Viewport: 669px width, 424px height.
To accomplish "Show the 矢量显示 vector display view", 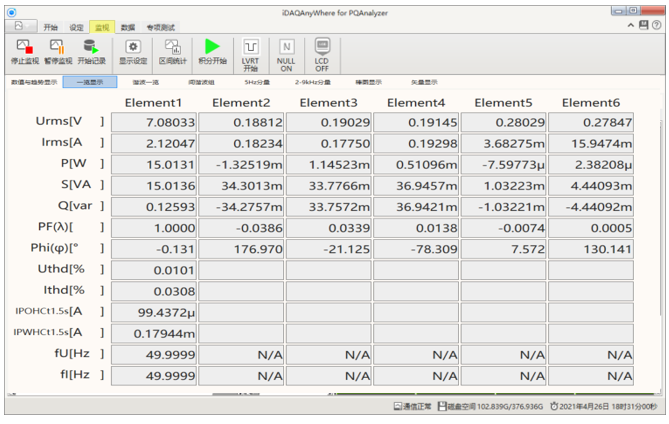I will [x=424, y=83].
